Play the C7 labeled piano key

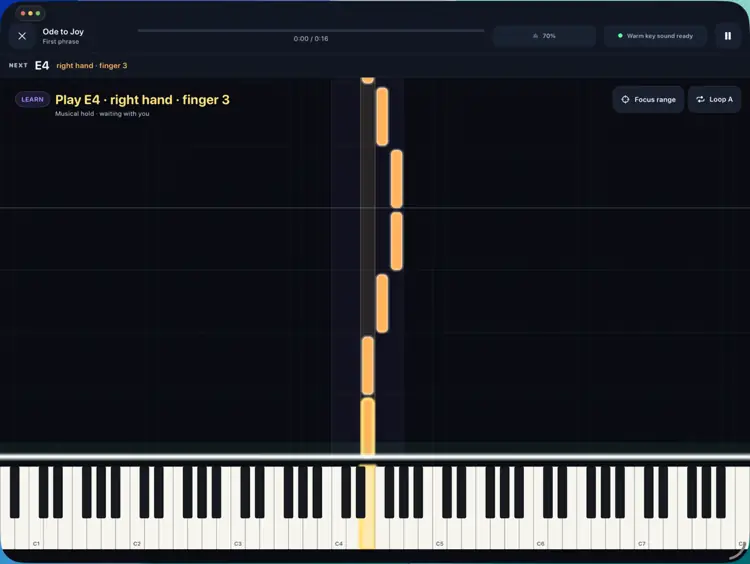tap(641, 531)
